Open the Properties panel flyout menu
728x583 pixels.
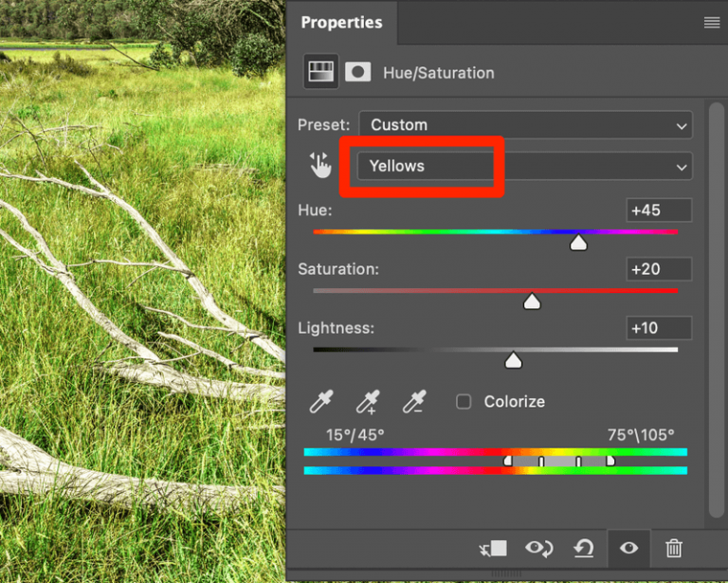tap(711, 23)
